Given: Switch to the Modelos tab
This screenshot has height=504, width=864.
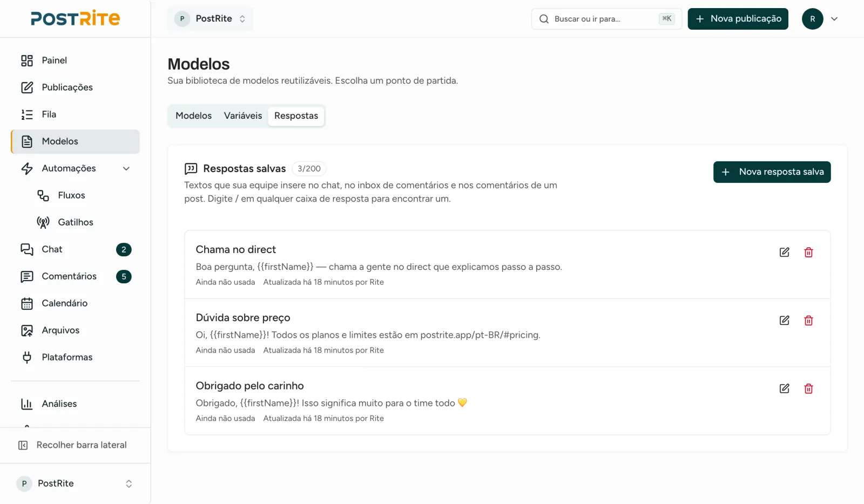Looking at the screenshot, I should pos(193,115).
